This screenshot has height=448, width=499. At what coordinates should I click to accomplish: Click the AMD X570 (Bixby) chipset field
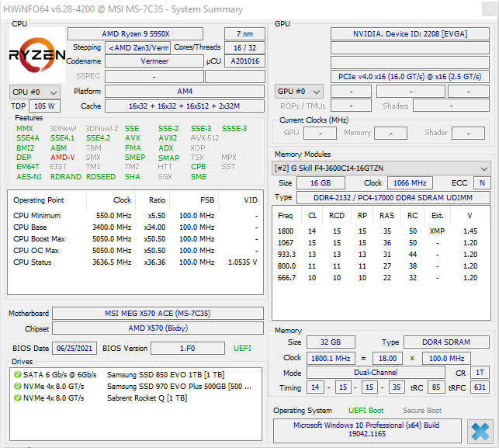tap(158, 328)
